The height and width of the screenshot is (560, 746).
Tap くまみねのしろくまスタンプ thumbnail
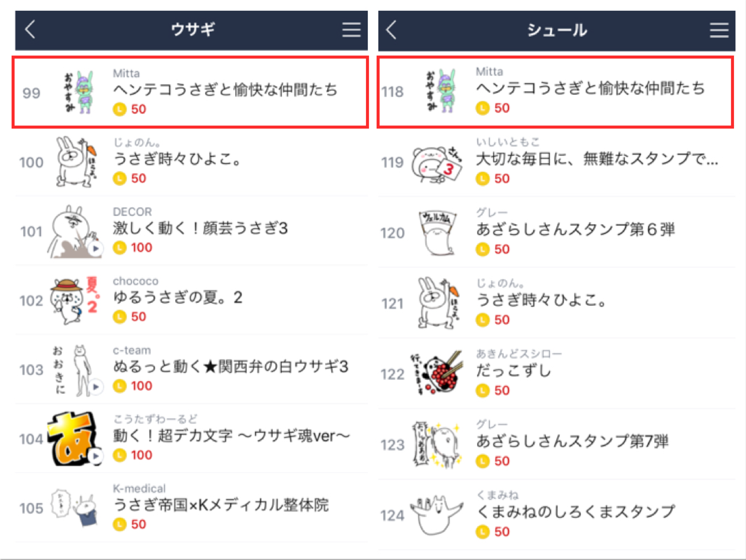click(x=437, y=515)
